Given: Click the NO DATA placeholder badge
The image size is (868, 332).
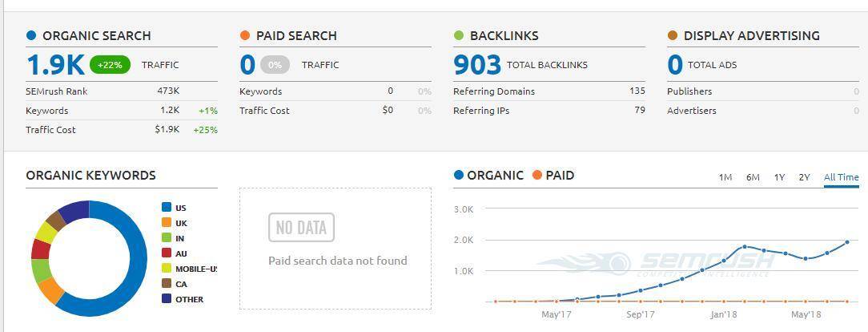Looking at the screenshot, I should click(301, 227).
